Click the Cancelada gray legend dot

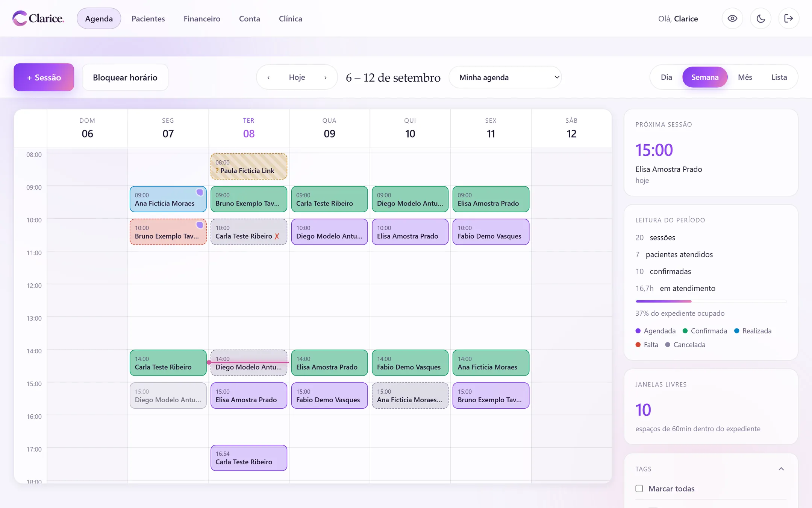tap(668, 345)
